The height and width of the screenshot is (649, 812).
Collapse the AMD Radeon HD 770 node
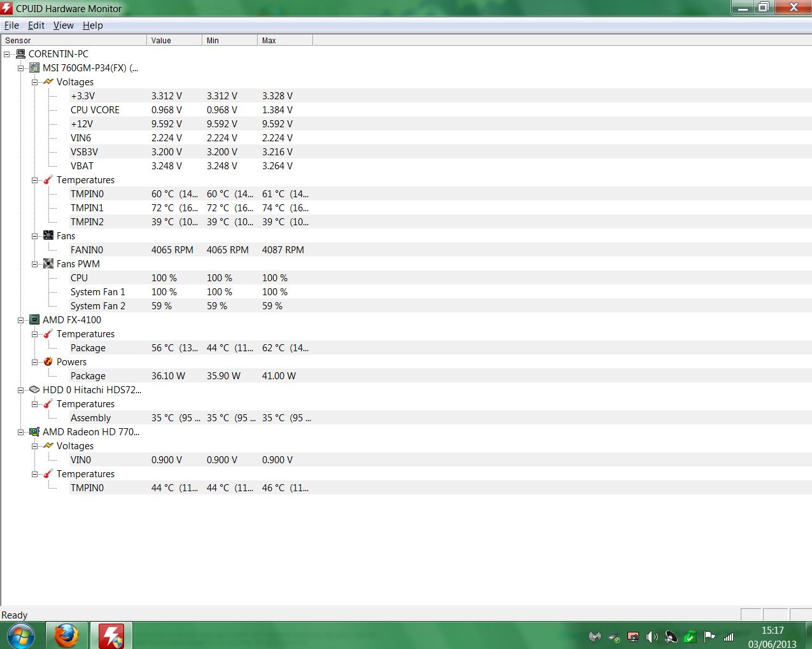[x=21, y=432]
